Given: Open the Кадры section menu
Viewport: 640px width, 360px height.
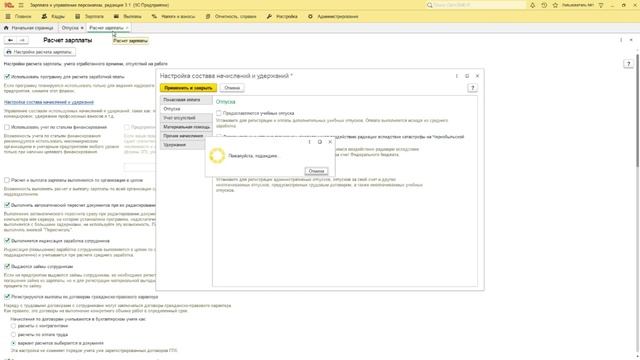Looking at the screenshot, I should pyautogui.click(x=53, y=16).
